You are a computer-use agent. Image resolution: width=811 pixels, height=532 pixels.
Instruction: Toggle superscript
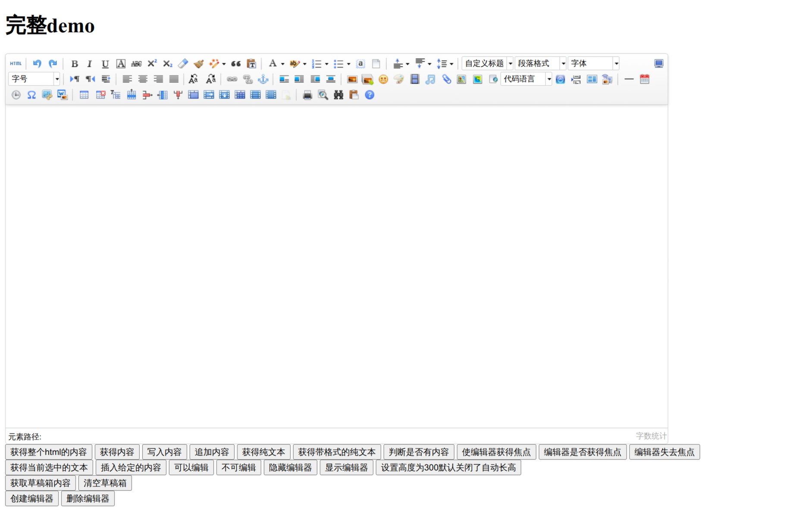point(152,64)
